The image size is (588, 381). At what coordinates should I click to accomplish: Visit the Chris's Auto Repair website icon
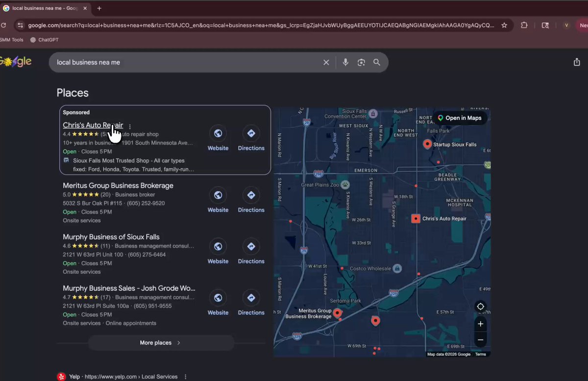(218, 133)
